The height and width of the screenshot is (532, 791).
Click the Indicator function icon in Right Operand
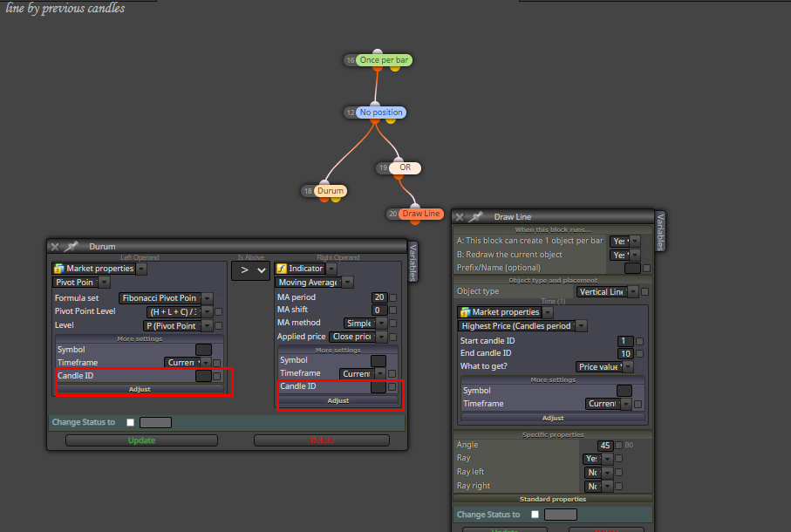pyautogui.click(x=282, y=269)
